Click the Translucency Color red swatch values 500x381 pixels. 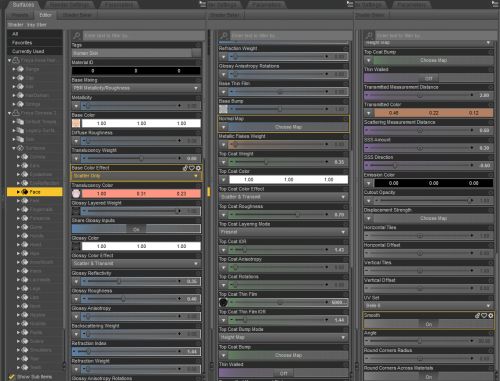(x=141, y=194)
